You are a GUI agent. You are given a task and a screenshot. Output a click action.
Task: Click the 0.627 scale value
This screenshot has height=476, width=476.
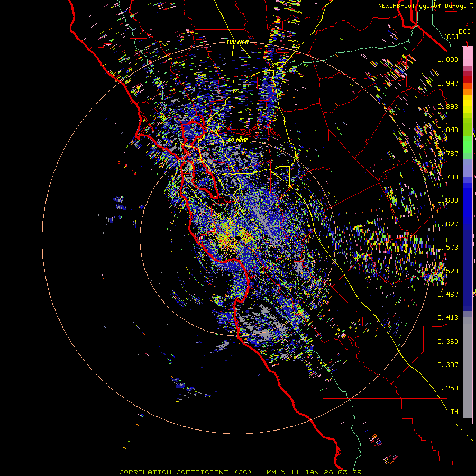448,224
